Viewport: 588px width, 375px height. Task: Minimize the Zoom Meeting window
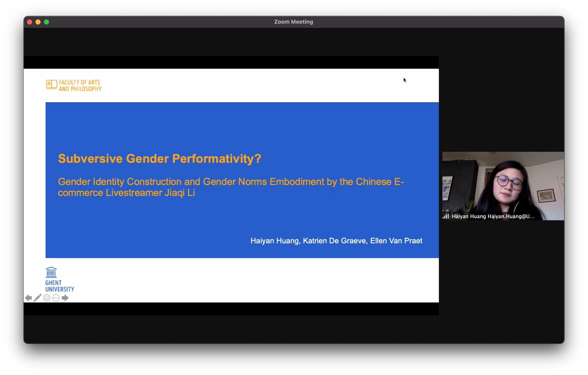click(x=38, y=22)
